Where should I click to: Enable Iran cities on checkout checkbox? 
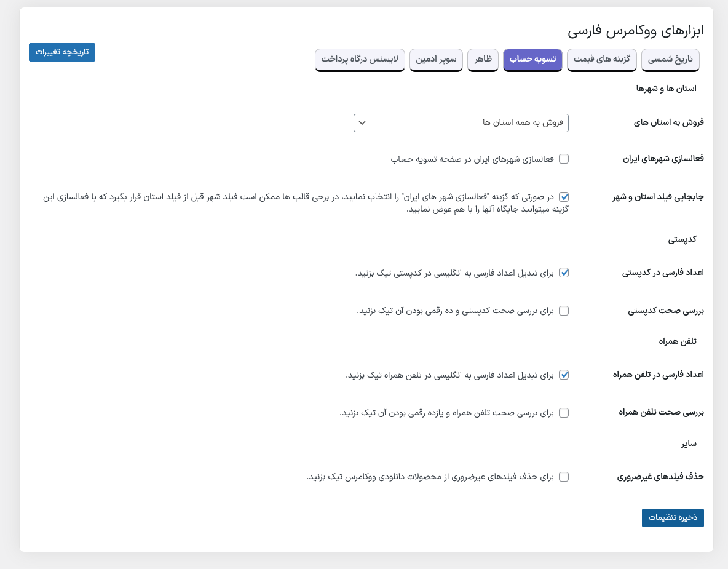click(564, 159)
